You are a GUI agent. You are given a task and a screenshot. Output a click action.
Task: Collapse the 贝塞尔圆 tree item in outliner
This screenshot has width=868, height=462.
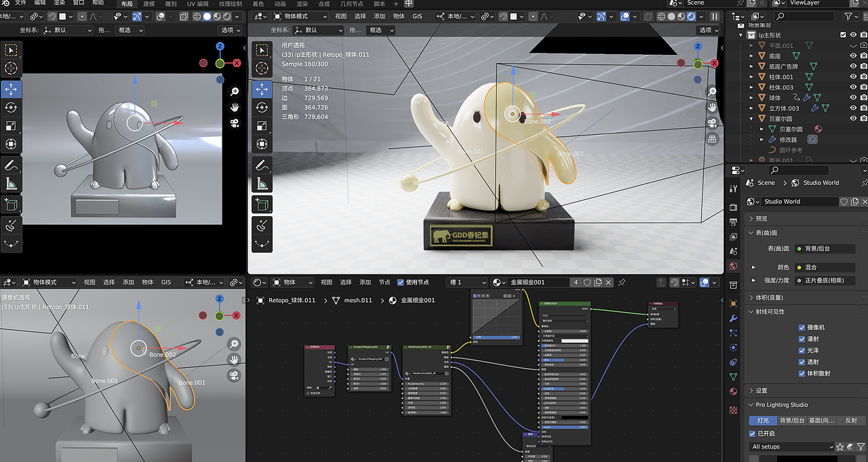click(x=752, y=119)
